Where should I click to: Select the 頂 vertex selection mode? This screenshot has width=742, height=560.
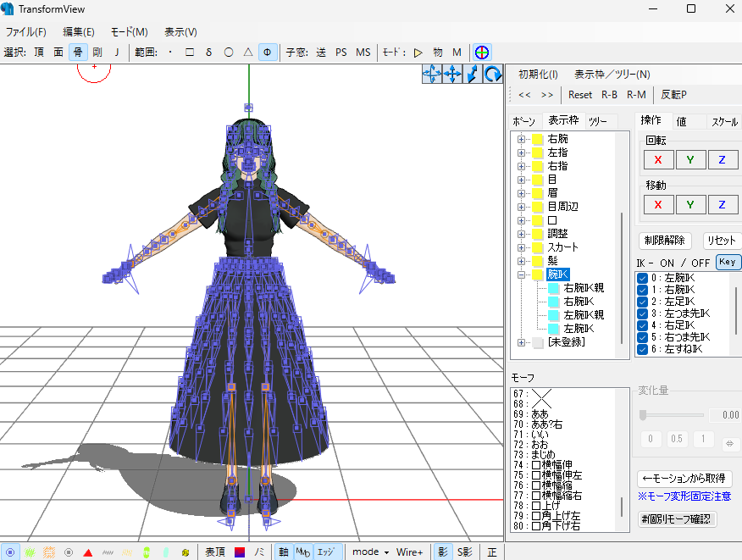(39, 52)
